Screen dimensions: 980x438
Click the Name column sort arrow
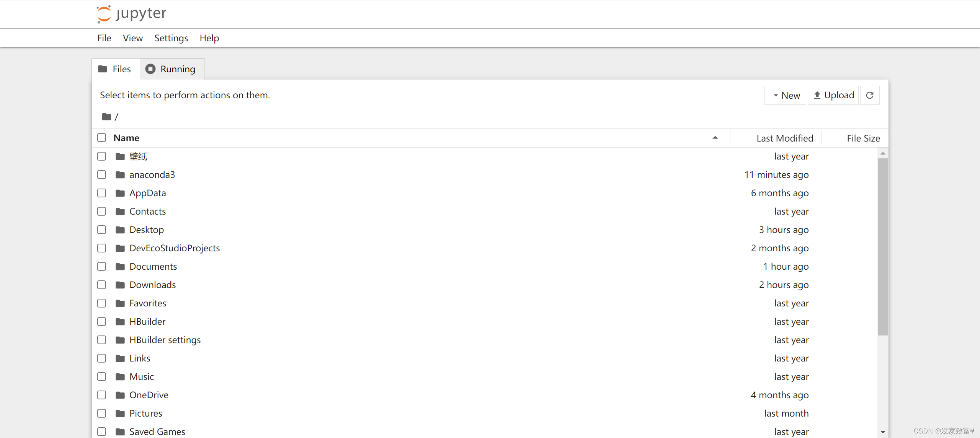[x=715, y=137]
